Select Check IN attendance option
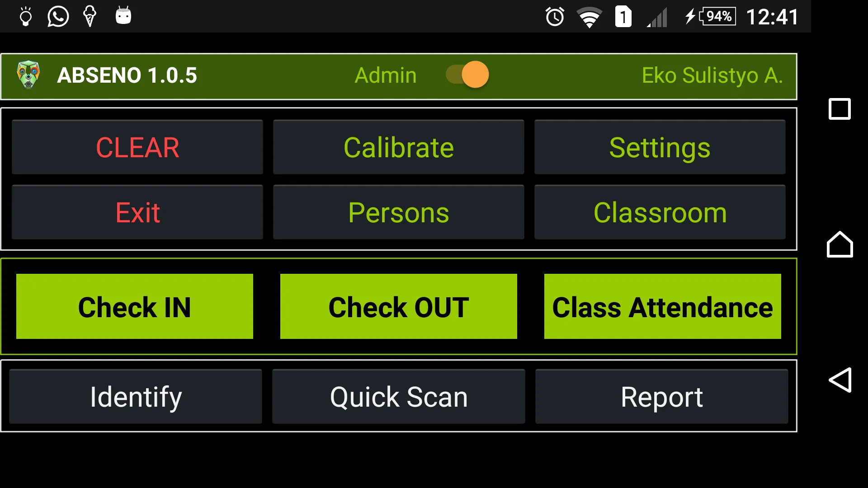Screen dimensions: 868x488 click(x=134, y=306)
